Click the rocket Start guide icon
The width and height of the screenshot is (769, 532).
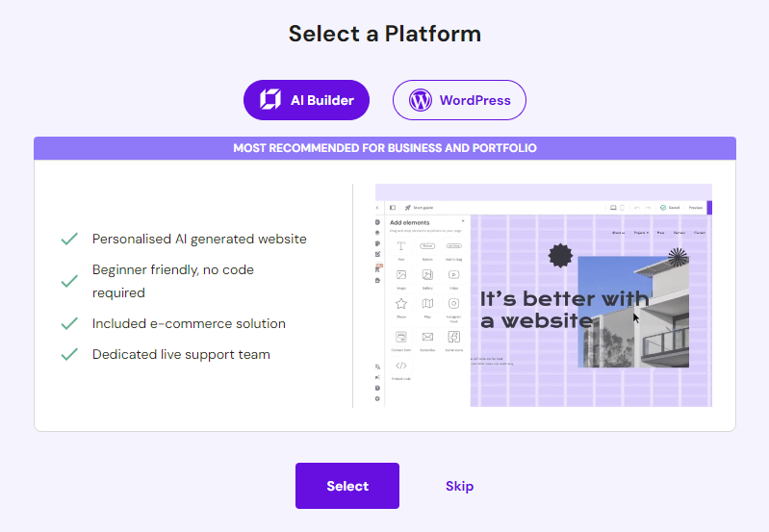(x=408, y=207)
